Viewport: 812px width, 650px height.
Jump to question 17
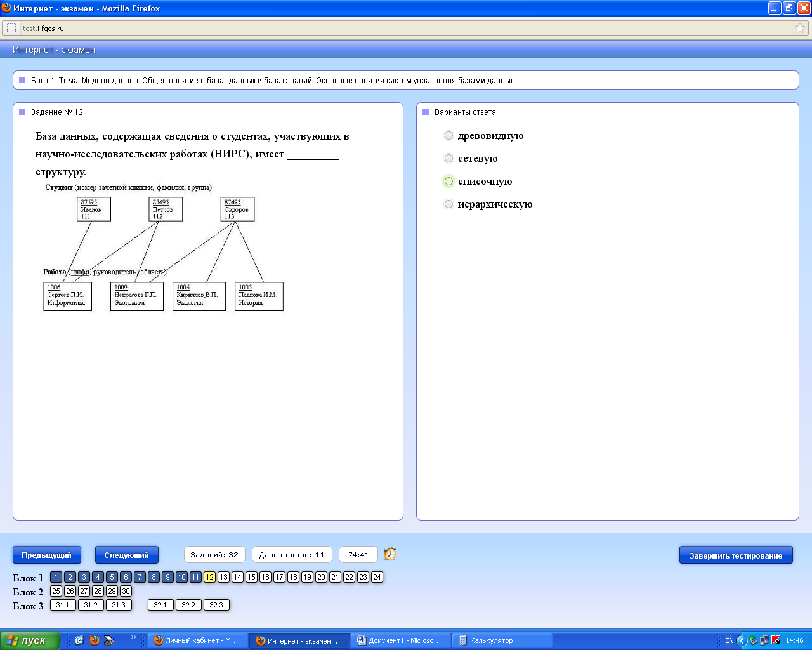pyautogui.click(x=279, y=577)
